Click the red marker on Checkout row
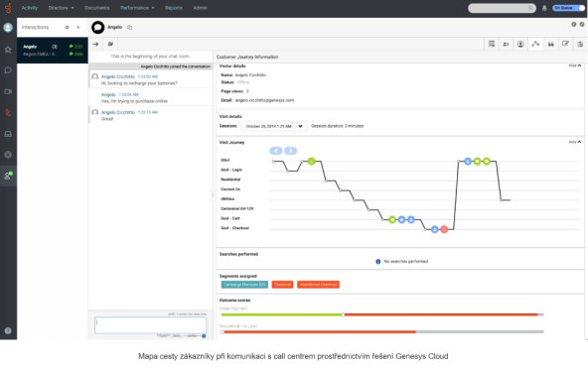 pos(444,229)
